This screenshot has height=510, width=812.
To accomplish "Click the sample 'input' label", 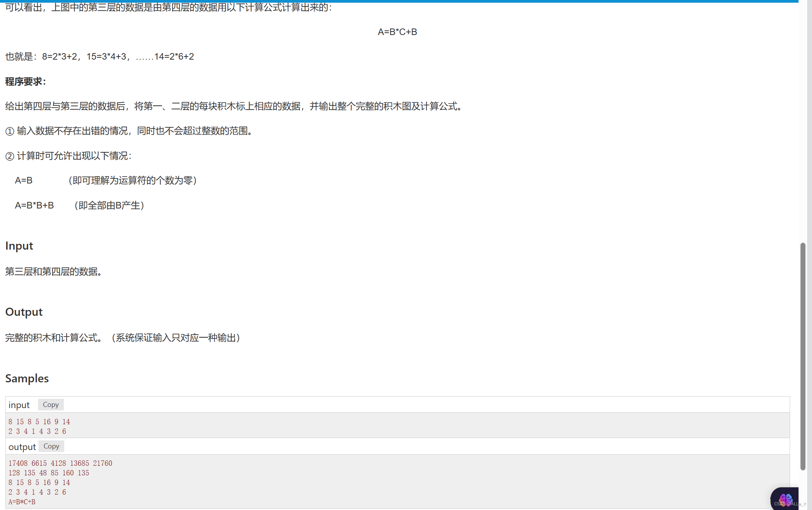I will (19, 405).
